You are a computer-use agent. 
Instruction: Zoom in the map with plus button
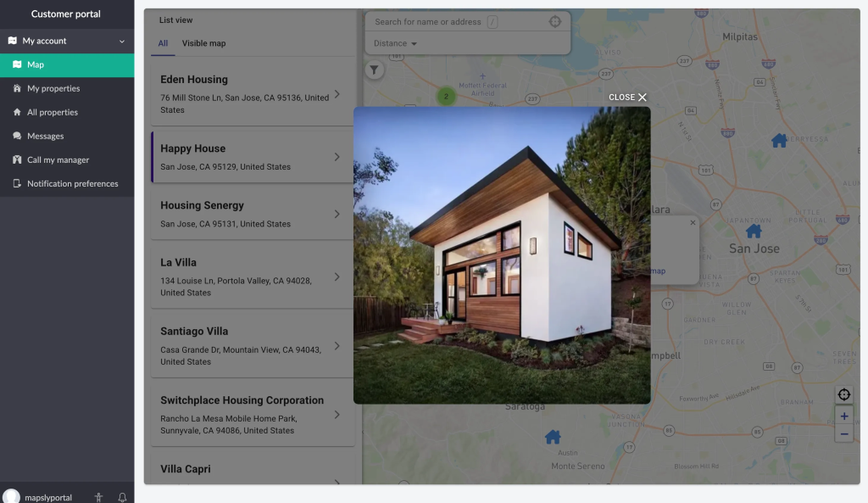[x=843, y=416]
